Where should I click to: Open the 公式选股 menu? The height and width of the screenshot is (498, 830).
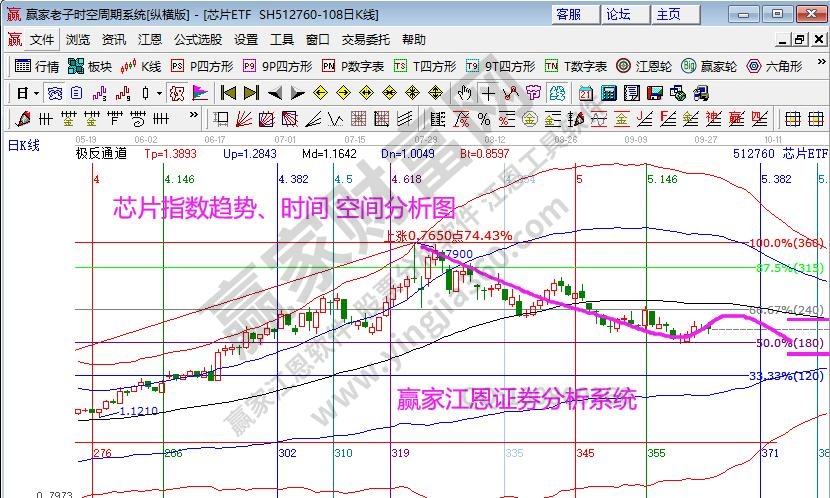(198, 40)
